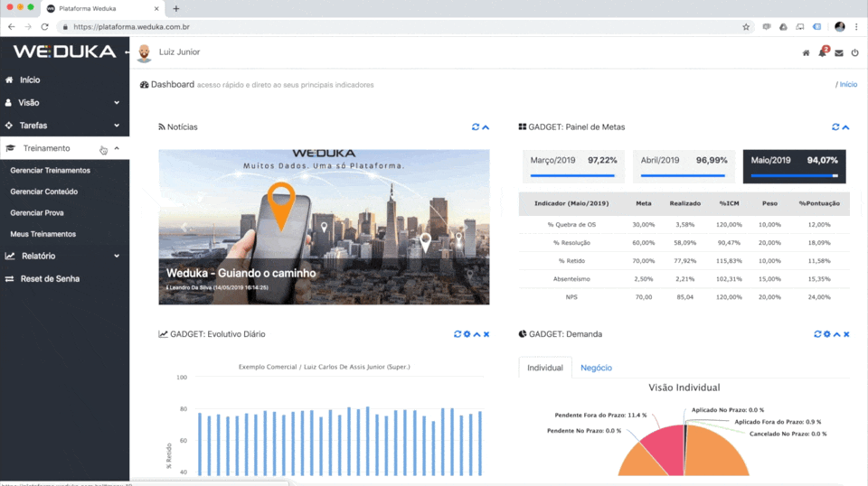
Task: Collapse the Notícias panel
Action: pos(486,127)
